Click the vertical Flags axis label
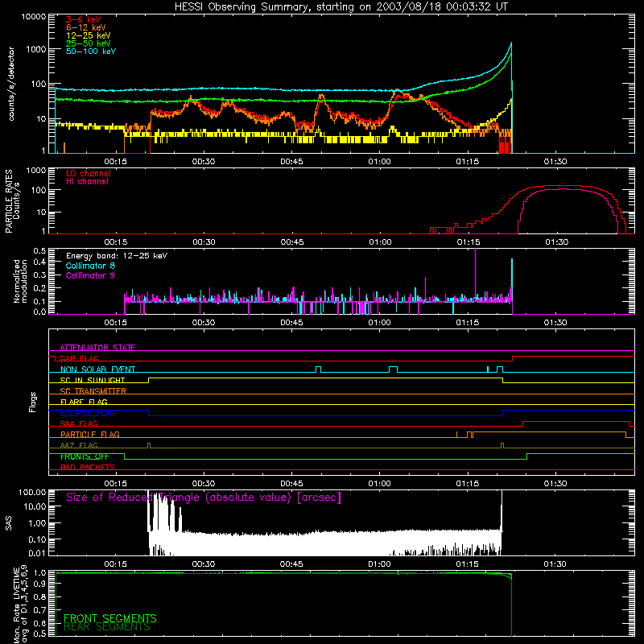Image resolution: width=644 pixels, height=644 pixels. (33, 402)
